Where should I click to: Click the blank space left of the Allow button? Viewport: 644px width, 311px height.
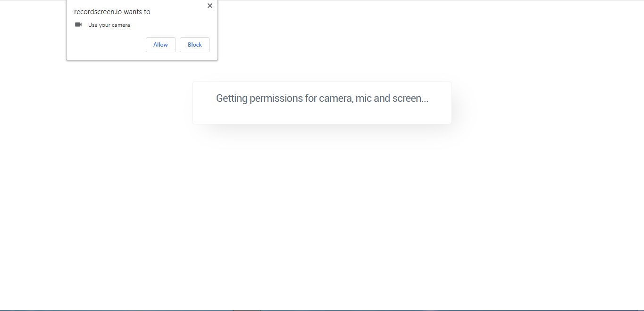(x=109, y=45)
